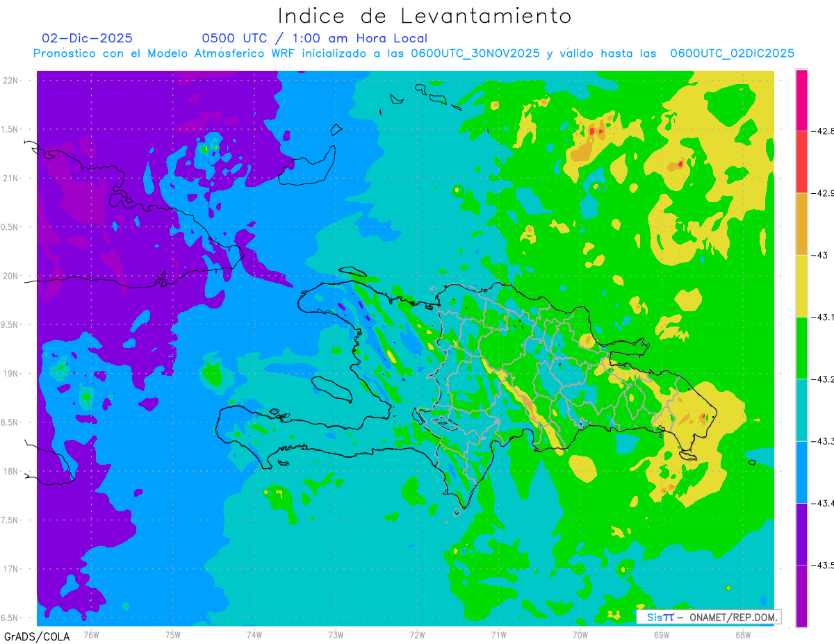The width and height of the screenshot is (834, 644).
Task: Click the '73W' longitude label
Action: coord(336,635)
